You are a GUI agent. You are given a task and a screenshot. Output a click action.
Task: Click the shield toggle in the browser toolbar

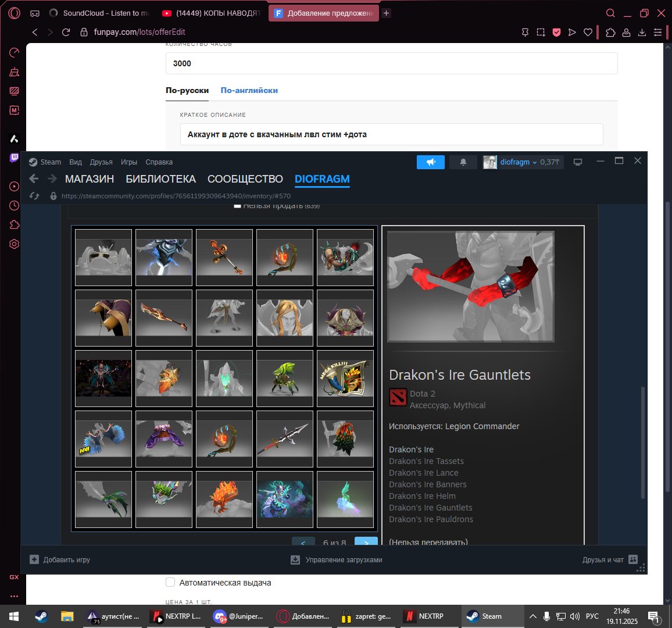556,32
